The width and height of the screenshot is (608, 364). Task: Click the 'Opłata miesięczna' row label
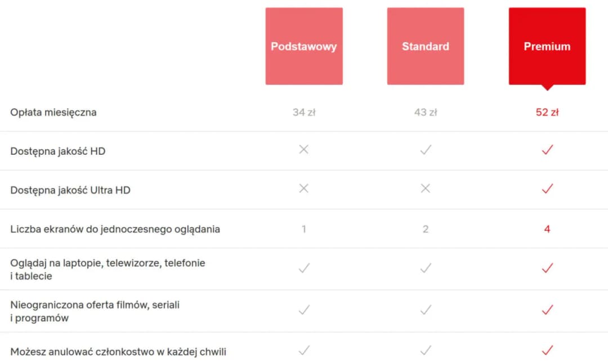(53, 112)
